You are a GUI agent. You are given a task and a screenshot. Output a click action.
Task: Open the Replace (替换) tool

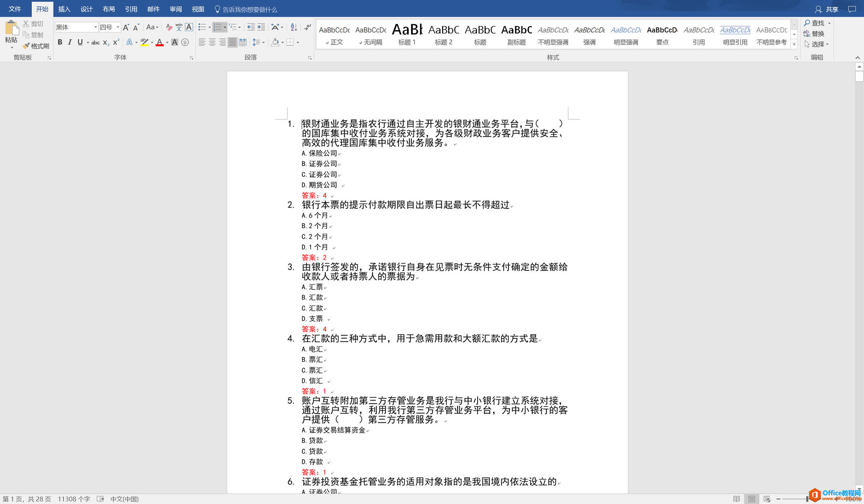[x=818, y=33]
